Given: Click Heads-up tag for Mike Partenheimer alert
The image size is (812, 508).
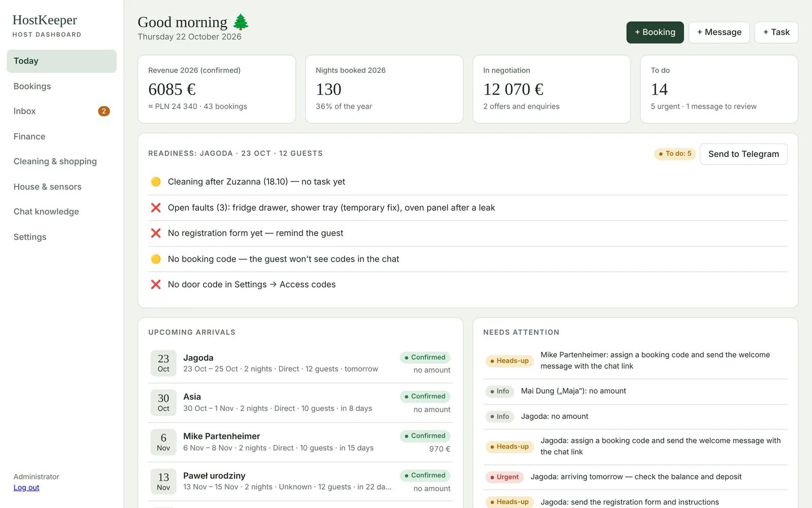Looking at the screenshot, I should click(x=510, y=361).
